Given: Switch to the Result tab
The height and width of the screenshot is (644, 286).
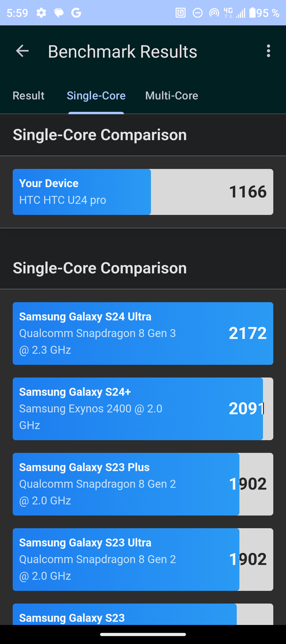Looking at the screenshot, I should (28, 95).
